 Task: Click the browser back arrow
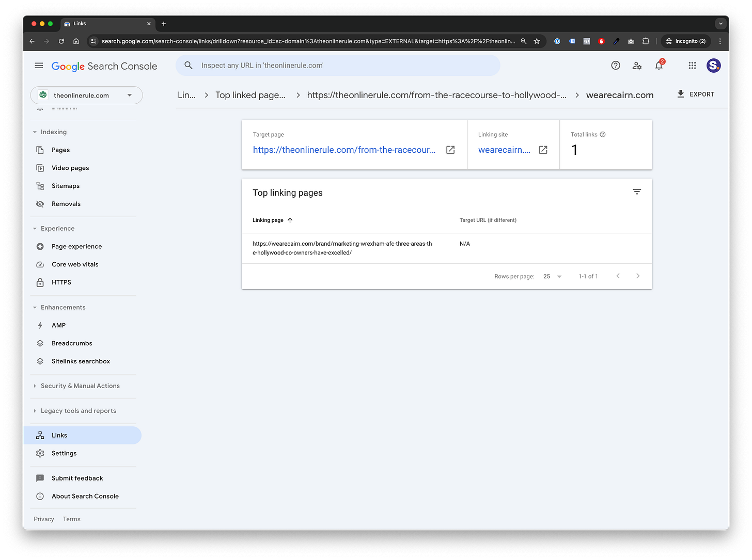(32, 41)
